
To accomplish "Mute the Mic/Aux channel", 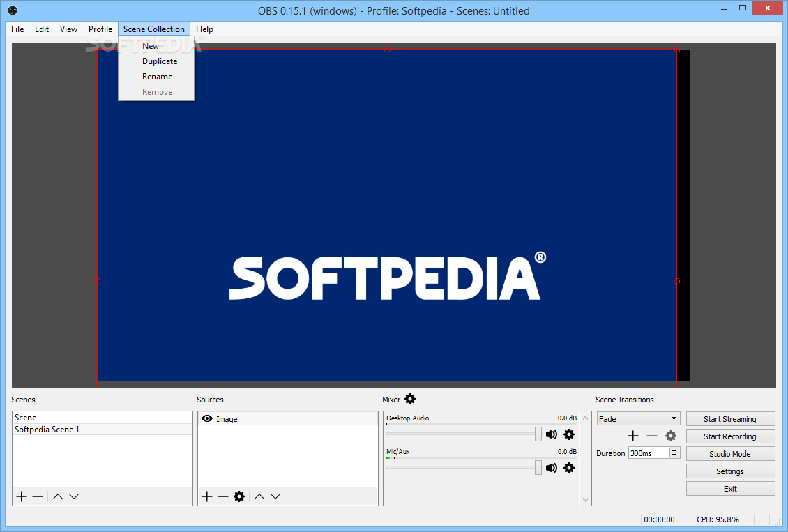I will click(551, 467).
